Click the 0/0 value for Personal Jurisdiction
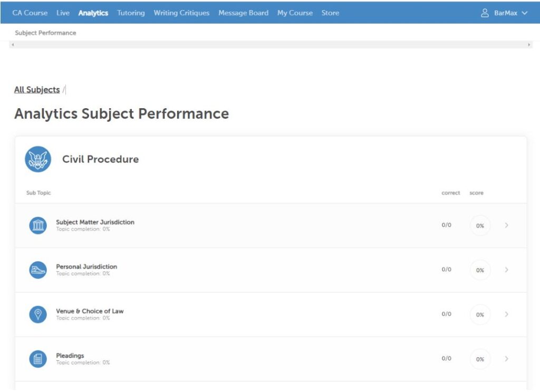The width and height of the screenshot is (540, 392). coord(446,270)
